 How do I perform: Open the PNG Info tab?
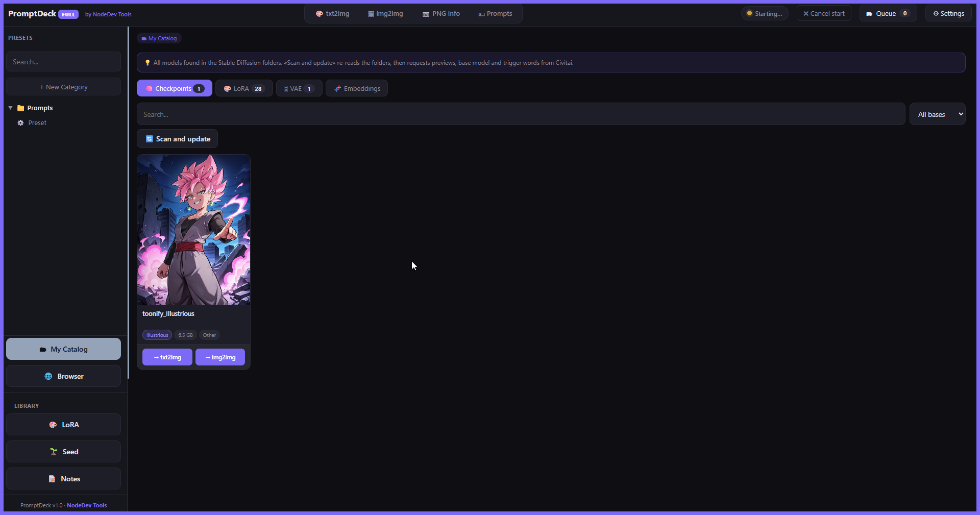click(x=441, y=14)
